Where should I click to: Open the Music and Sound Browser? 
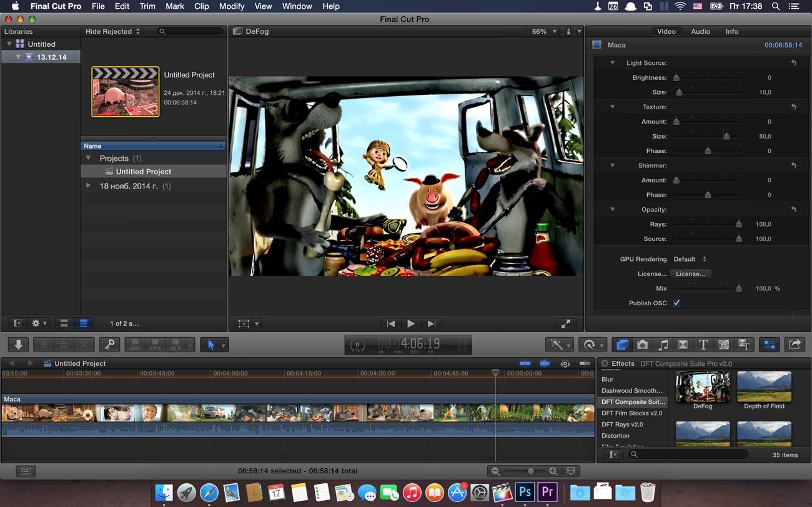tap(663, 345)
